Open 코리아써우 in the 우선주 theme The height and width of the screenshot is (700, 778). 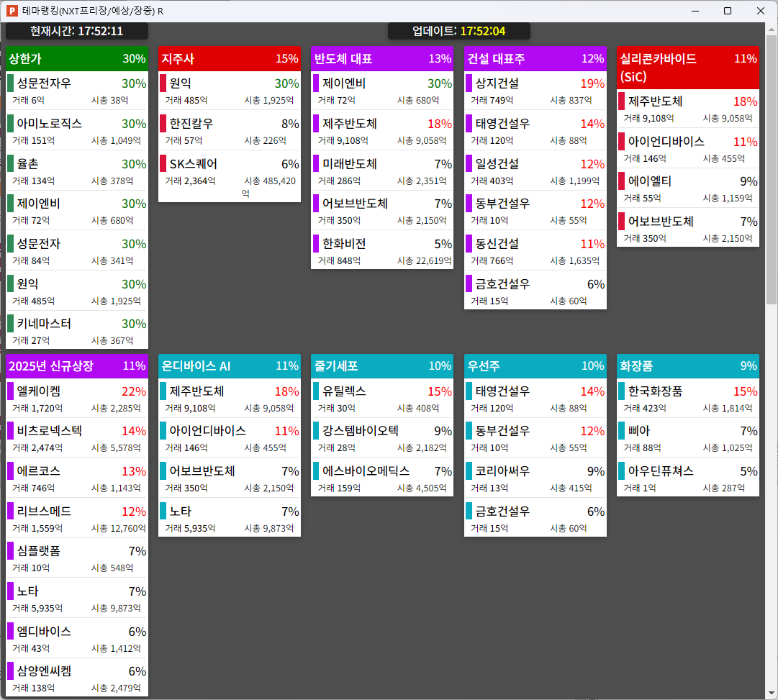504,471
